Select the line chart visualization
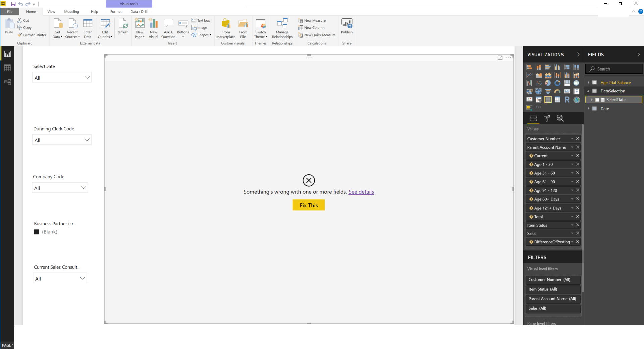The width and height of the screenshot is (644, 349). (x=529, y=75)
